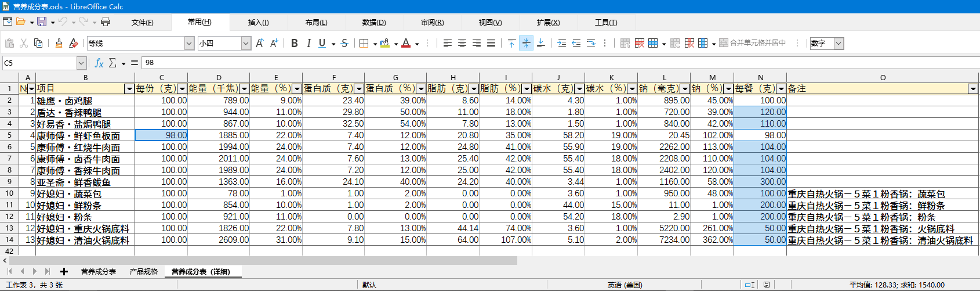The image size is (980, 291).
Task: Switch to the 数据(D) tab
Action: click(374, 23)
